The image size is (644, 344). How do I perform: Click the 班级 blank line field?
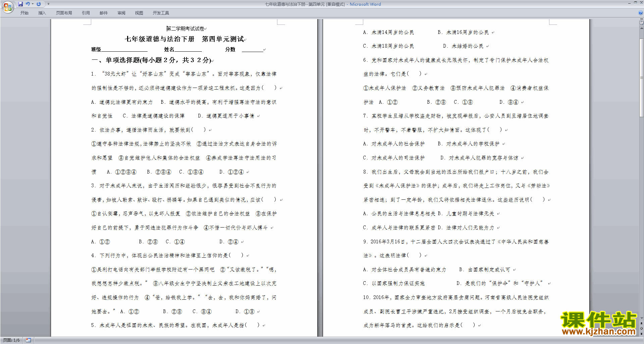click(124, 50)
